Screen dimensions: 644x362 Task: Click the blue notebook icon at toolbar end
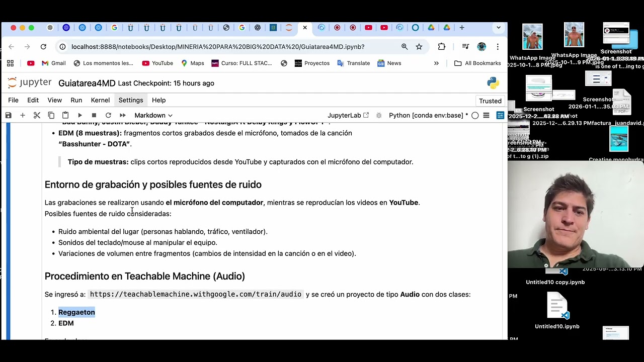tap(500, 115)
